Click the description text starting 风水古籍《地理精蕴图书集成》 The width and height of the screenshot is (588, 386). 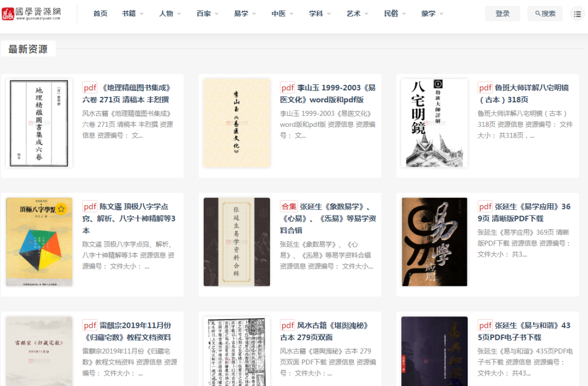128,125
